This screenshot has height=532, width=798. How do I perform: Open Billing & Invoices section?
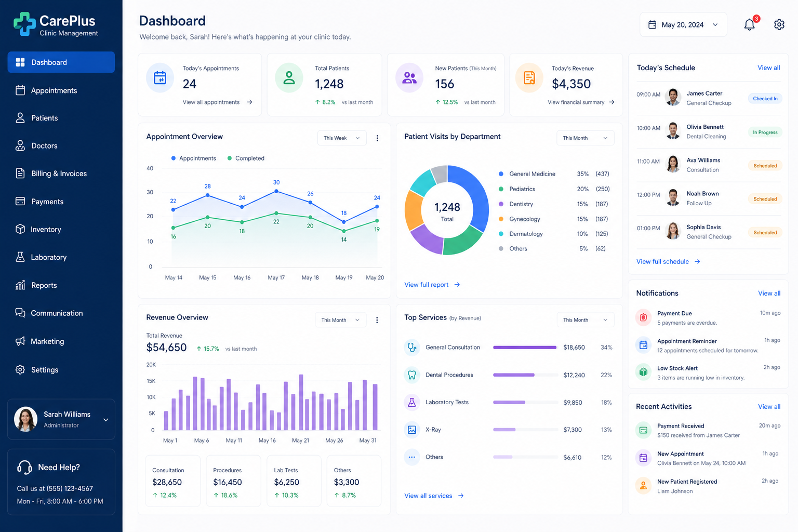(x=61, y=174)
